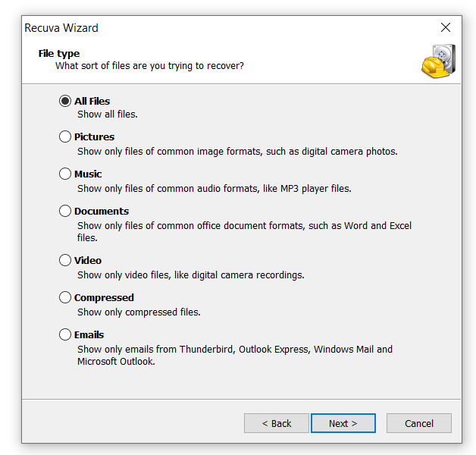Select the Emails radio option
The width and height of the screenshot is (476, 455).
[65, 334]
